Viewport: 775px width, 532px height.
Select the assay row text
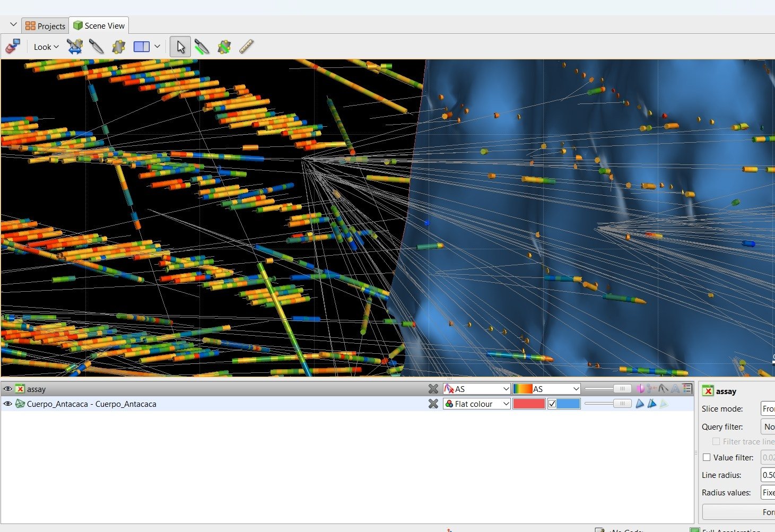[x=37, y=389]
